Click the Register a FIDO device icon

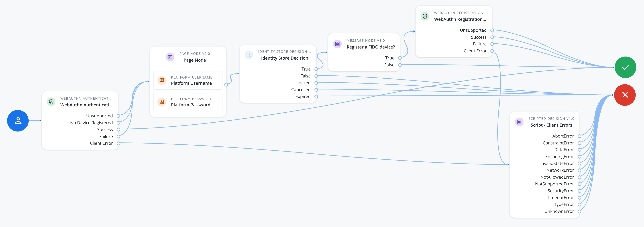[338, 44]
